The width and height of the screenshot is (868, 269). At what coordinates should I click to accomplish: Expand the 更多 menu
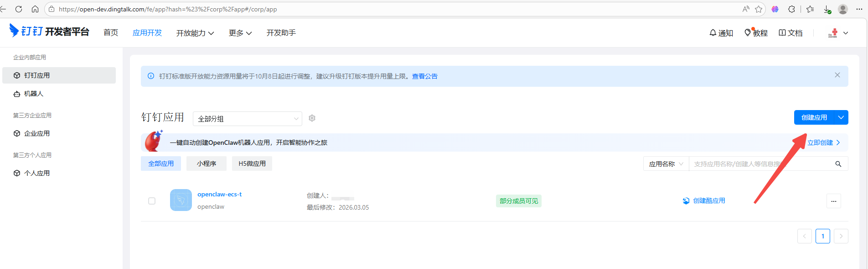click(240, 33)
